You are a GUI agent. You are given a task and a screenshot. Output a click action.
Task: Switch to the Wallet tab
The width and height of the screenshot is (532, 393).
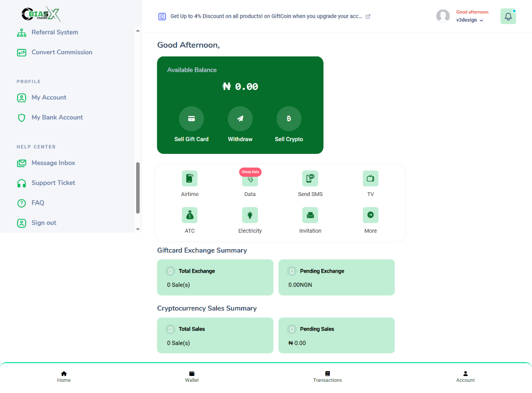[x=192, y=376]
